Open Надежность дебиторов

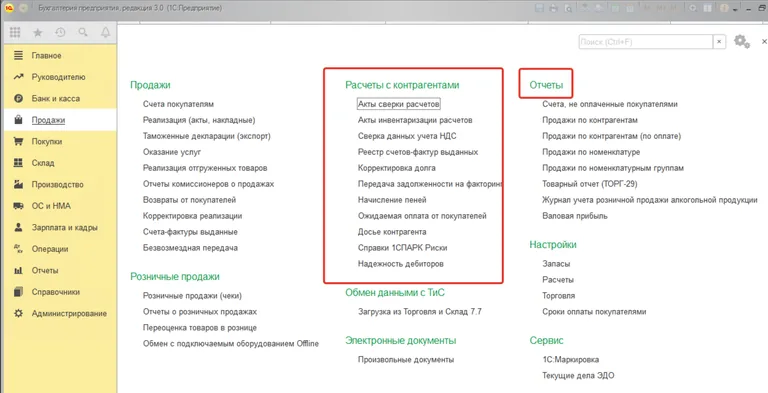[x=401, y=264]
